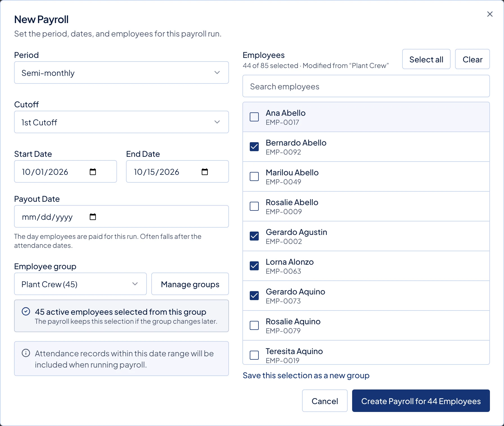Untick the Gerardo Aquino checkbox
This screenshot has width=504, height=426.
click(x=254, y=296)
